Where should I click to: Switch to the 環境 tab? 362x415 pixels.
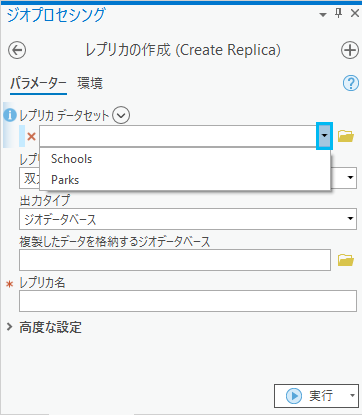(90, 83)
